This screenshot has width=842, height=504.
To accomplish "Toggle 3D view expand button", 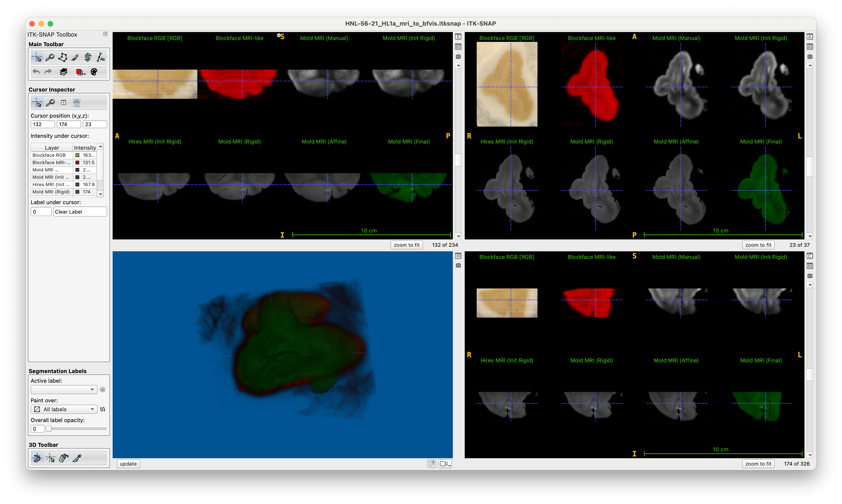I will point(458,256).
